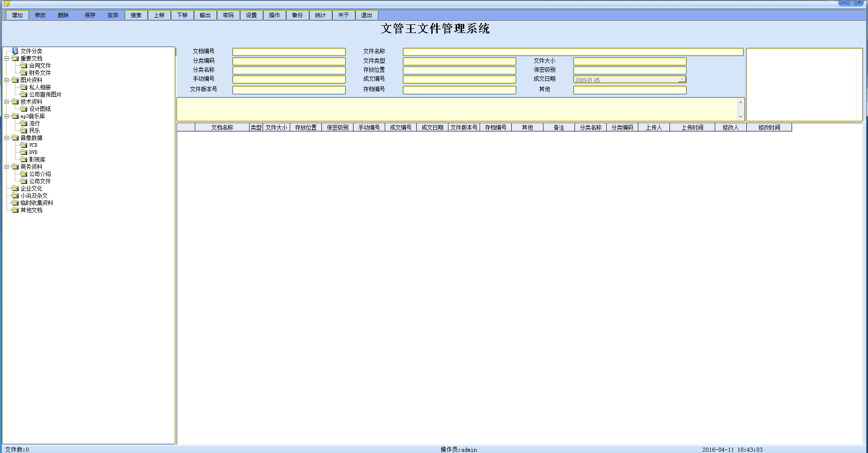Screen dimensions: 868x453
Task: Click the 私人相册 folder icon
Action: click(24, 87)
